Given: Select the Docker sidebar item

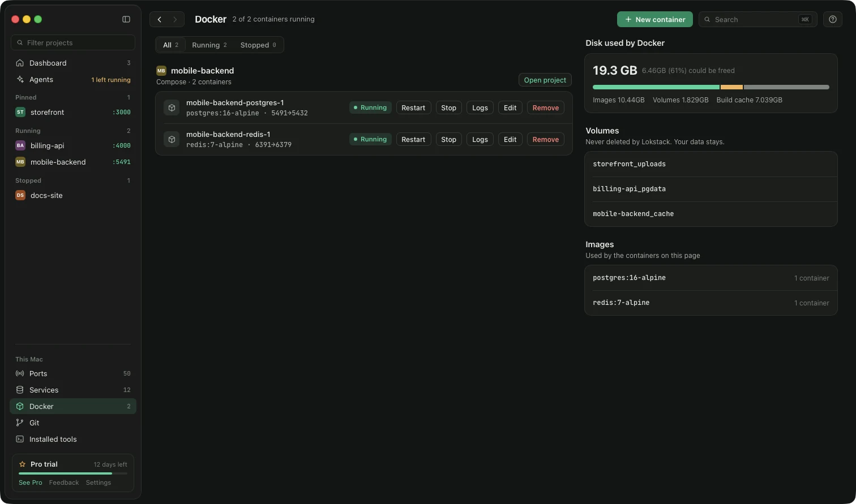Looking at the screenshot, I should tap(73, 406).
